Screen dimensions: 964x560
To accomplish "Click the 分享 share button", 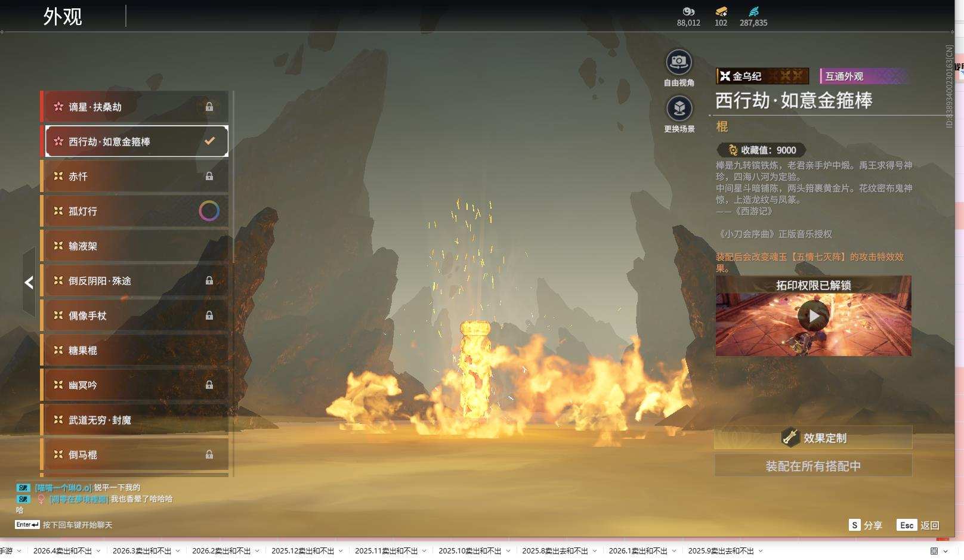I will (866, 525).
